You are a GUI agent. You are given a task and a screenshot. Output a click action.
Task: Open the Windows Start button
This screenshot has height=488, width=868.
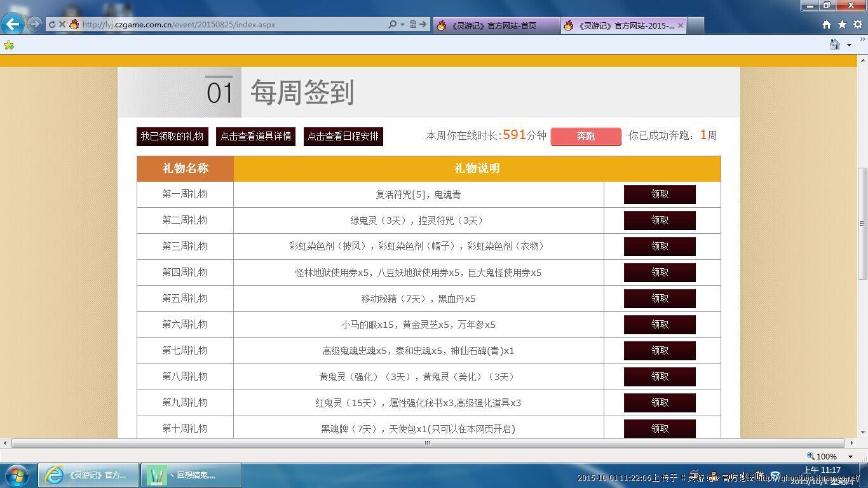point(17,475)
